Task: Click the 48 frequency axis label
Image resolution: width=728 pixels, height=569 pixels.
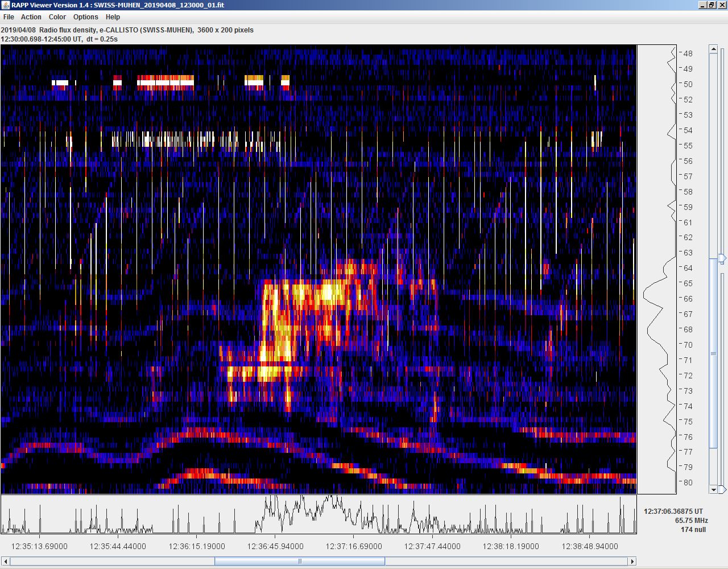Action: coord(688,53)
